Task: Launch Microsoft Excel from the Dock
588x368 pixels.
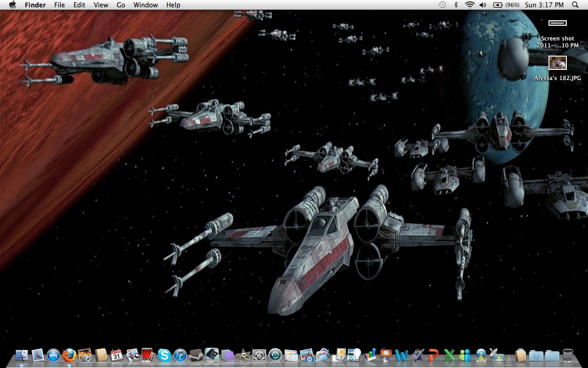Action: (x=449, y=355)
